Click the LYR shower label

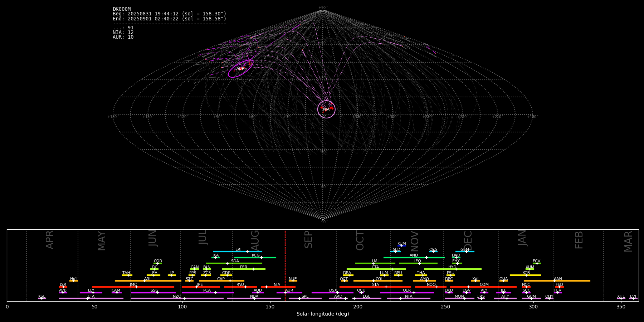(x=63, y=285)
